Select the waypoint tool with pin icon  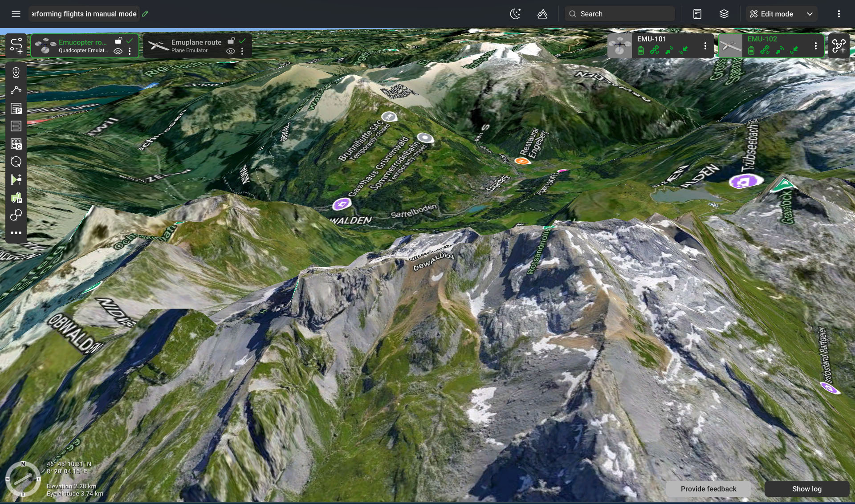click(x=16, y=72)
